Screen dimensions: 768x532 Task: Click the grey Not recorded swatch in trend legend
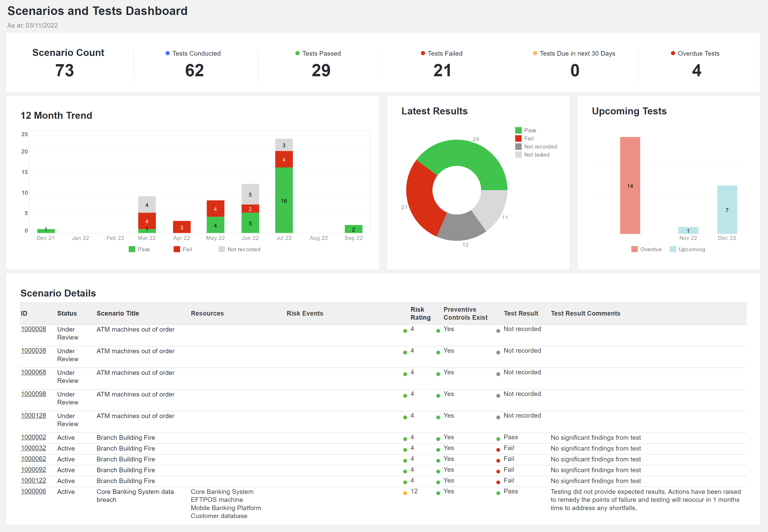coord(221,249)
